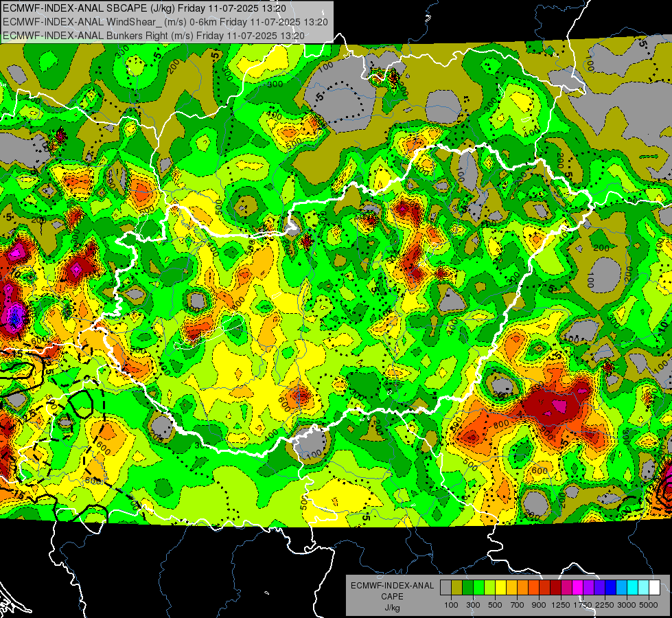Select the SBCAPE (J/kg) title line
The image size is (672, 618).
pos(144,8)
